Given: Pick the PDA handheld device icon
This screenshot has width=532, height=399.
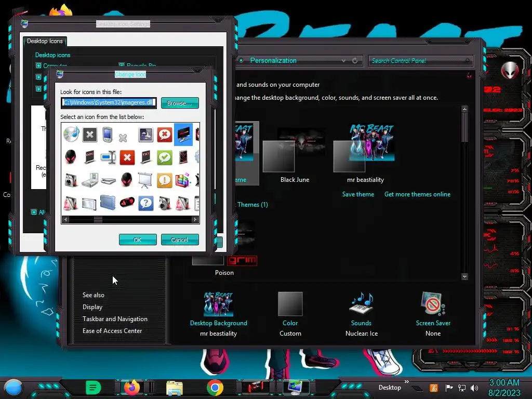Looking at the screenshot, I should [x=107, y=135].
